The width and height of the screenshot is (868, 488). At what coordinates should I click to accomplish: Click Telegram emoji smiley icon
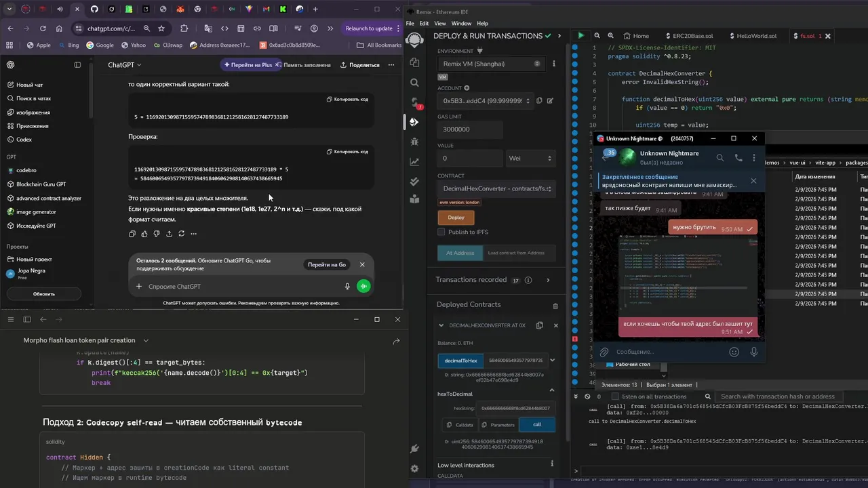734,352
